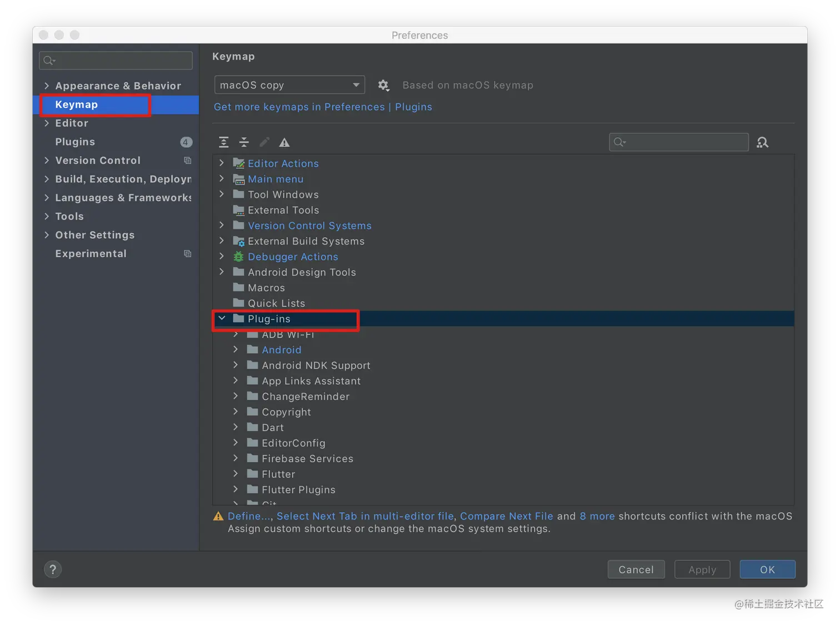Select the Android NDK Support row
This screenshot has height=626, width=840.
[x=503, y=365]
